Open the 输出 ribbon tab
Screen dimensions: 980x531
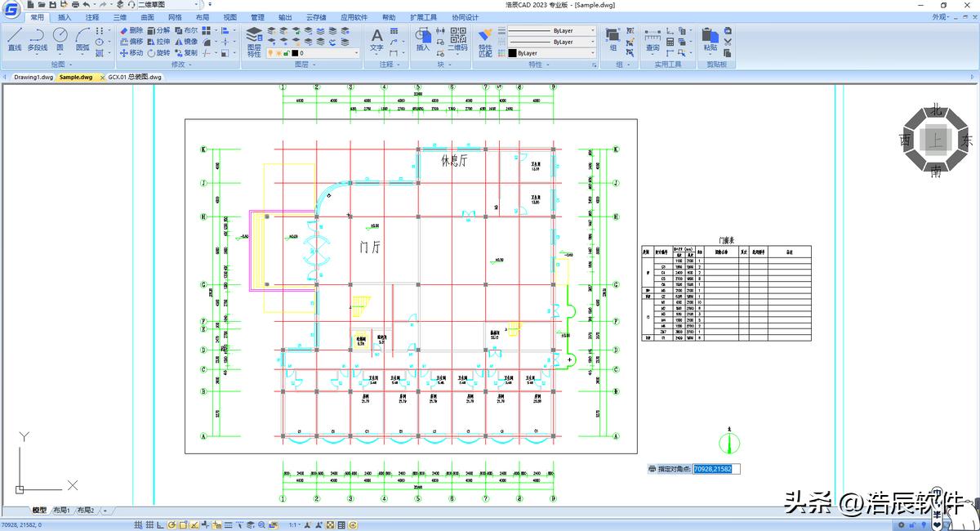point(285,17)
